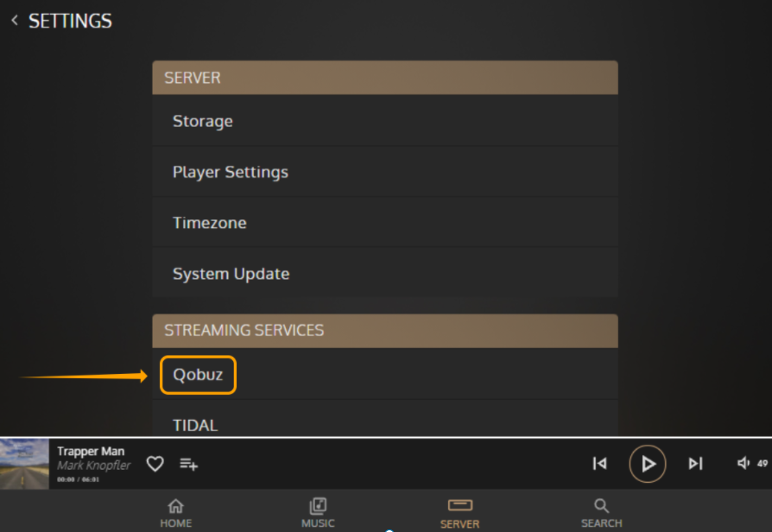Click the Trapper Man track title
Image resolution: width=772 pixels, height=532 pixels.
click(91, 451)
